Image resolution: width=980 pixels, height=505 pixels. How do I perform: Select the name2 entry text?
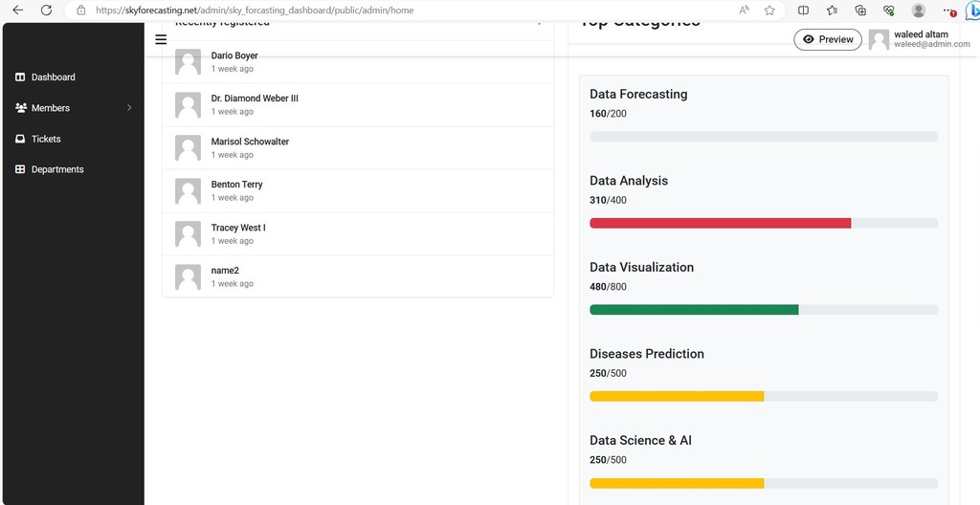click(x=225, y=271)
